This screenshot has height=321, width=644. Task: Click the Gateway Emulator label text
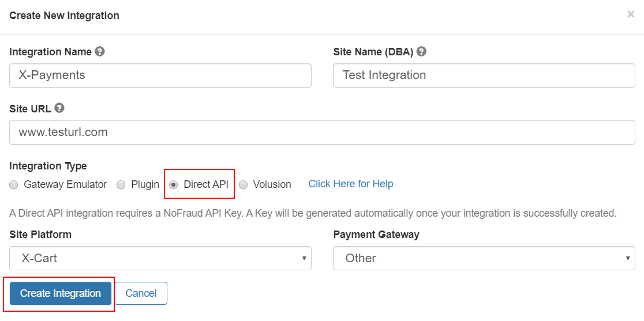(65, 184)
